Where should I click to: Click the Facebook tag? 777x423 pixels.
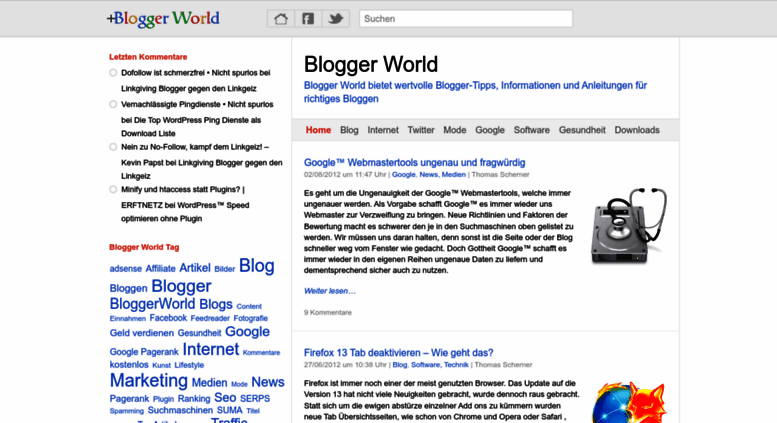tap(168, 318)
